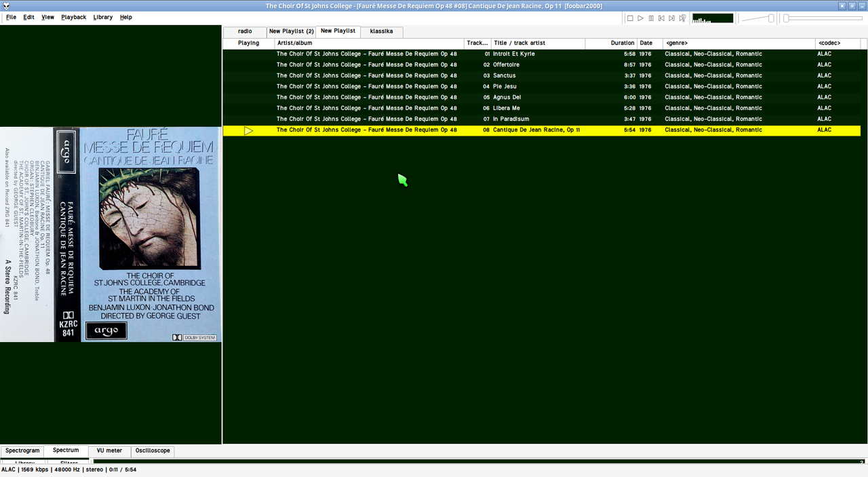Open the Help menu

pyautogui.click(x=126, y=17)
